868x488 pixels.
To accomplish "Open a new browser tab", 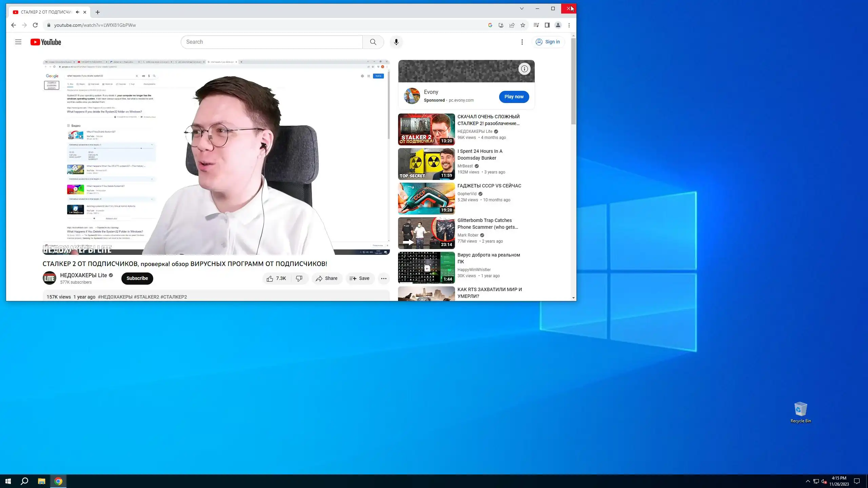I will [x=98, y=12].
